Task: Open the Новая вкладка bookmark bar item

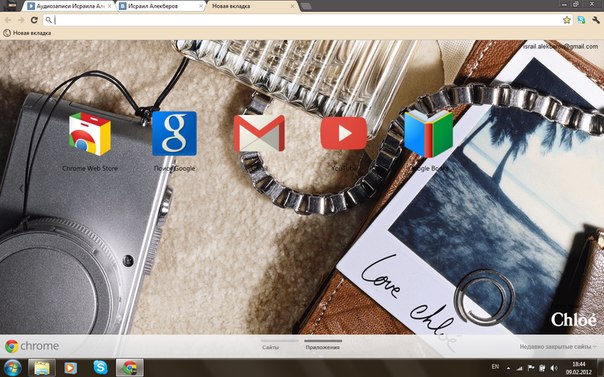Action: [27, 33]
